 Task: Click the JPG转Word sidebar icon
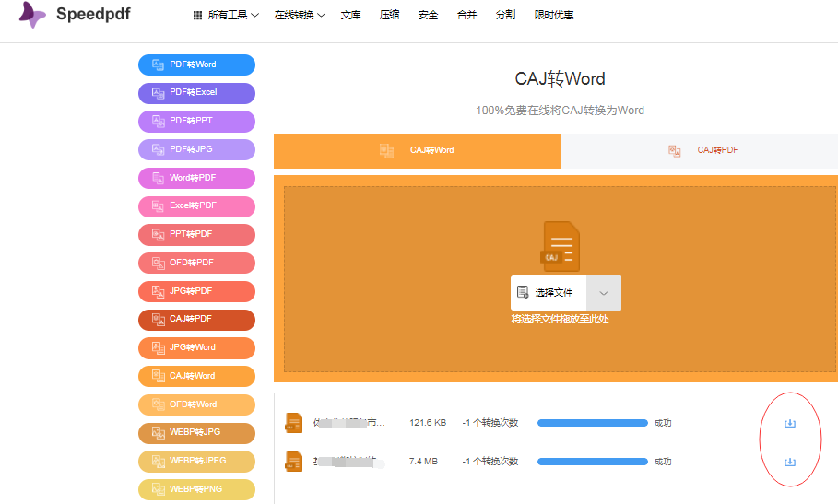point(159,347)
